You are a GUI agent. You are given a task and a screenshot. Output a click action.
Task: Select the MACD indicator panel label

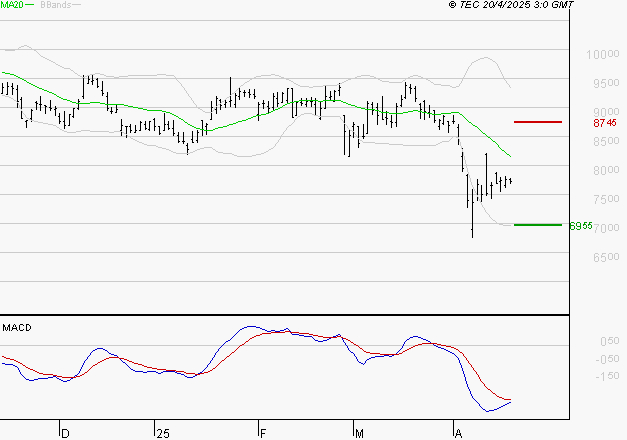tap(17, 327)
